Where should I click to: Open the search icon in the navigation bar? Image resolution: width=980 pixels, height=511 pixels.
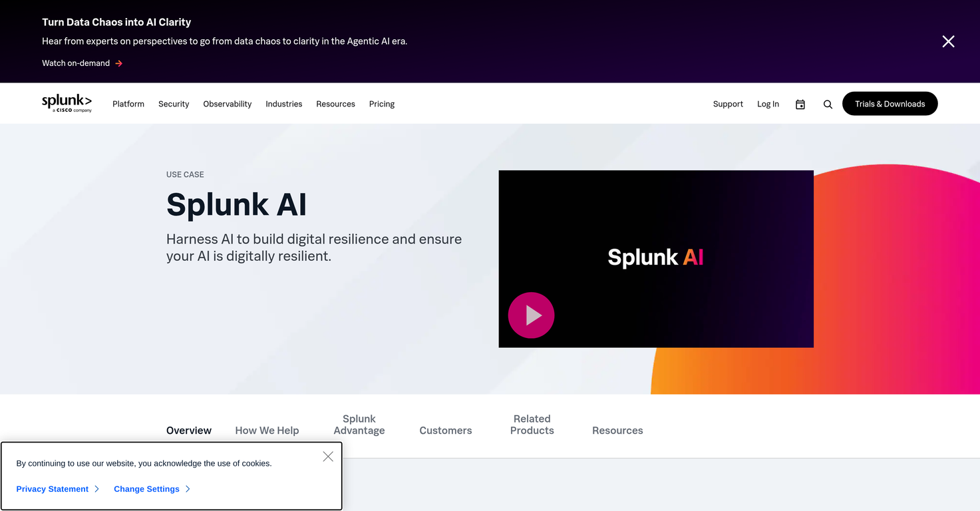[828, 104]
